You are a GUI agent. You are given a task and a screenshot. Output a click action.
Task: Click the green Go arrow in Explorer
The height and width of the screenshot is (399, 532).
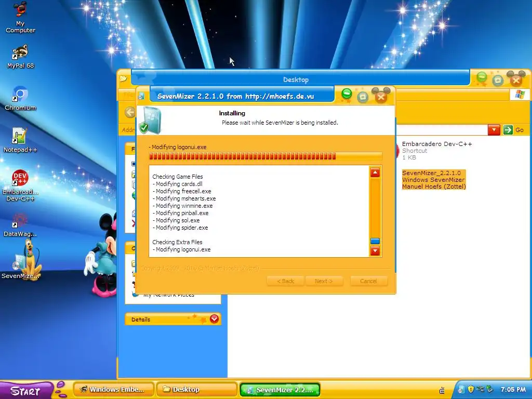coord(508,130)
